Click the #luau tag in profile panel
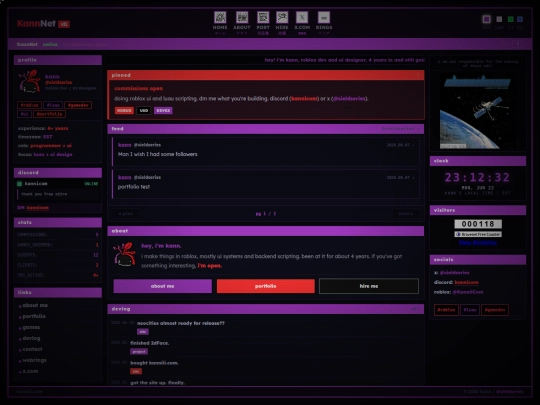The width and height of the screenshot is (540, 405). coord(53,105)
